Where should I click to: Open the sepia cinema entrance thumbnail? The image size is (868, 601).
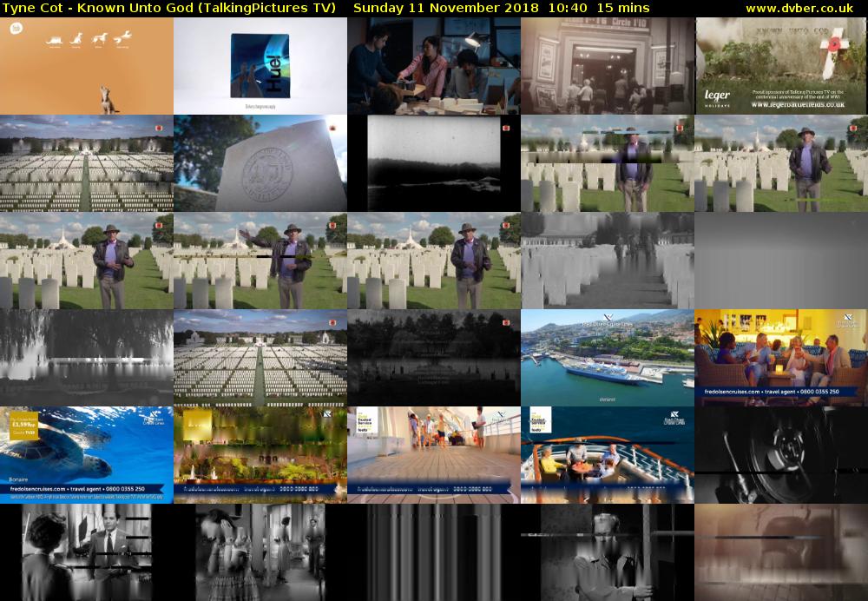[608, 66]
